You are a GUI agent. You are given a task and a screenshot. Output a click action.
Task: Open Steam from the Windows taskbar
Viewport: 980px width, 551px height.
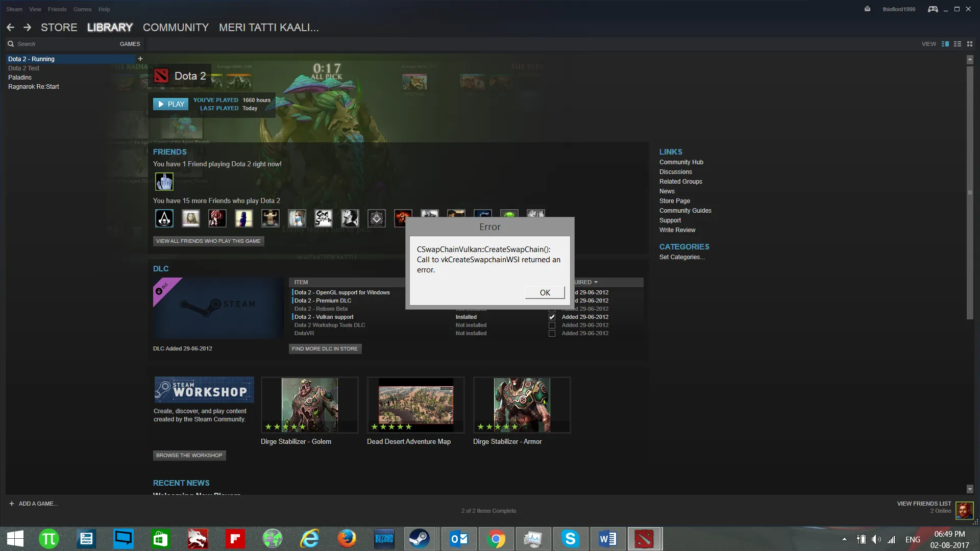420,539
